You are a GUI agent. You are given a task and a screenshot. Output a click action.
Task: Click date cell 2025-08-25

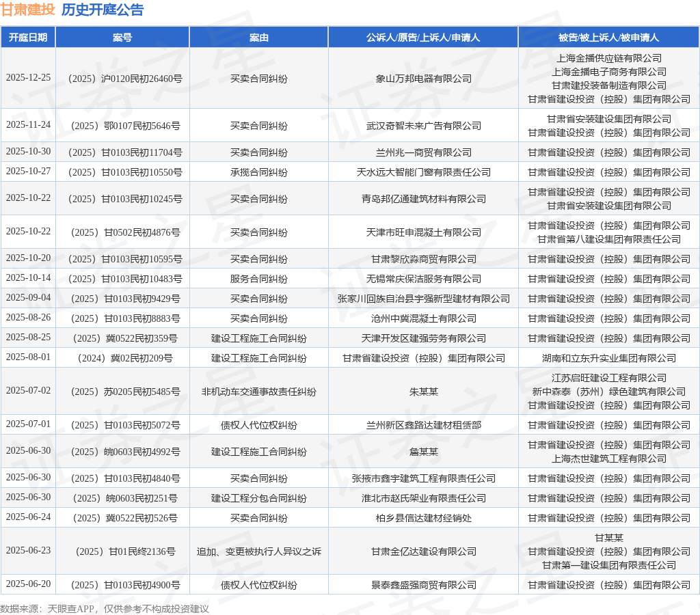point(28,337)
